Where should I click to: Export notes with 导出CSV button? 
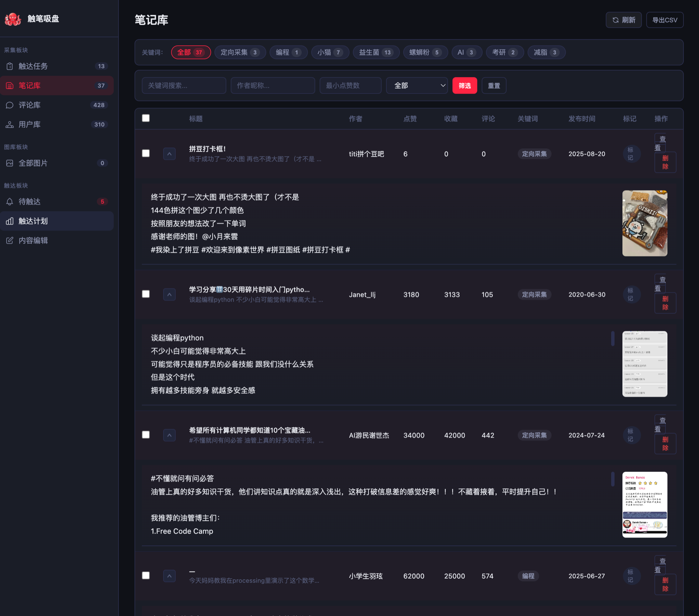(x=665, y=20)
